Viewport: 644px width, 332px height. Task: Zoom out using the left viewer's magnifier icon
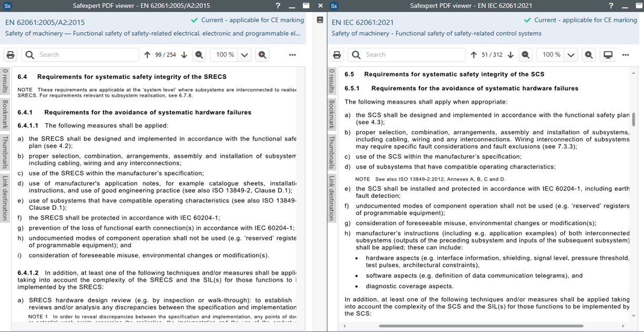point(199,54)
